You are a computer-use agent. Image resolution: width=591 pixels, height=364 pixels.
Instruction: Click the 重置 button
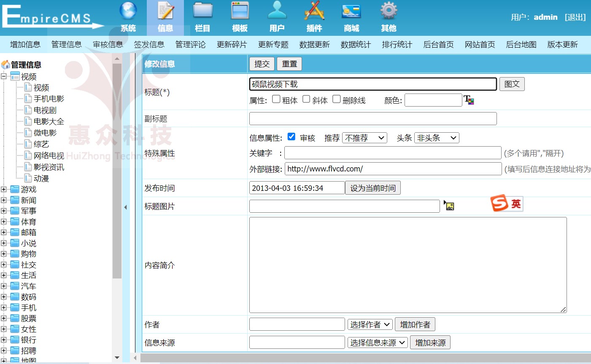point(289,64)
